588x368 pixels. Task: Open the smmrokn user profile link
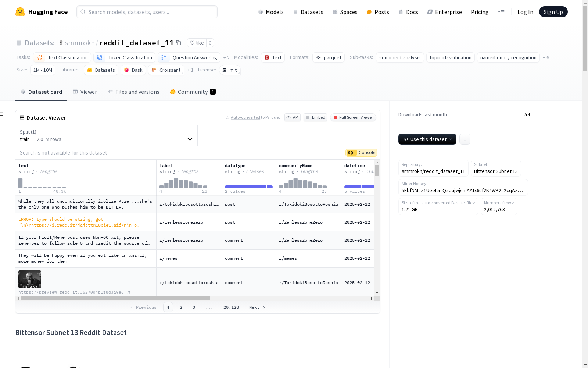coord(80,43)
